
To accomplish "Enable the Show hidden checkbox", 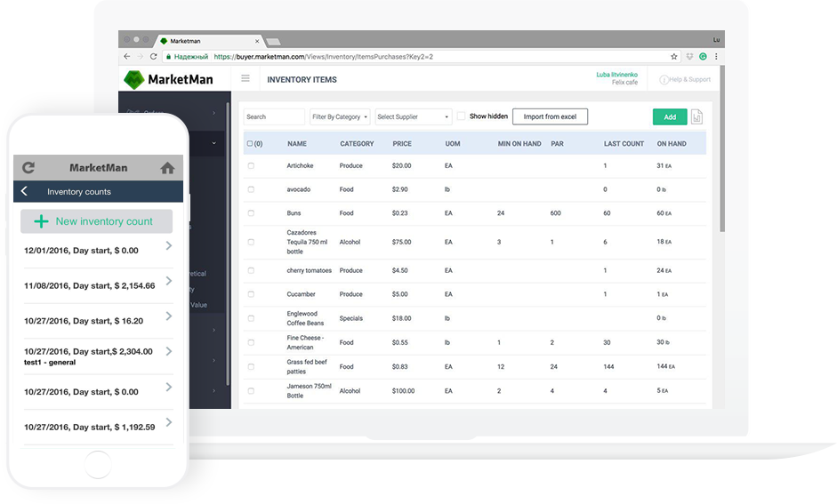I will click(x=462, y=116).
